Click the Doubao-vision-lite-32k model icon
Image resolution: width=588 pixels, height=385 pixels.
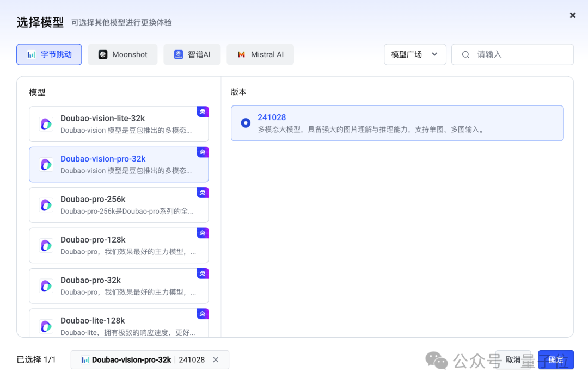46,124
